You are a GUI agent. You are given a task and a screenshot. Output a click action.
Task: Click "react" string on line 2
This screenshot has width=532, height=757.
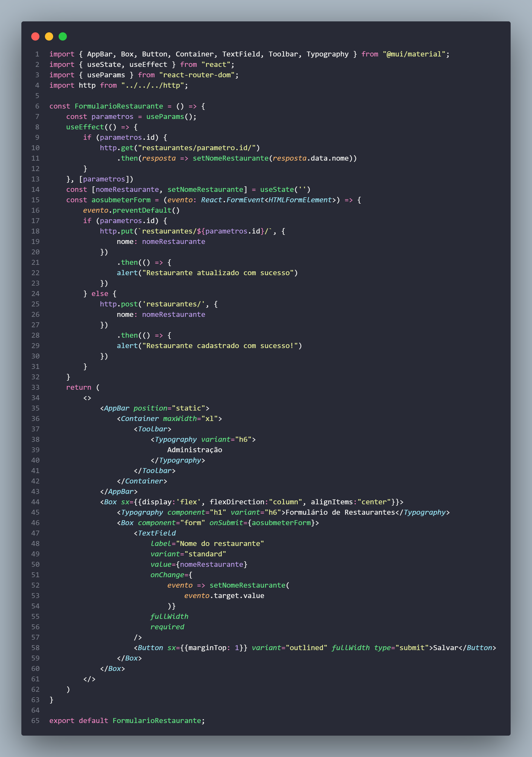(216, 65)
